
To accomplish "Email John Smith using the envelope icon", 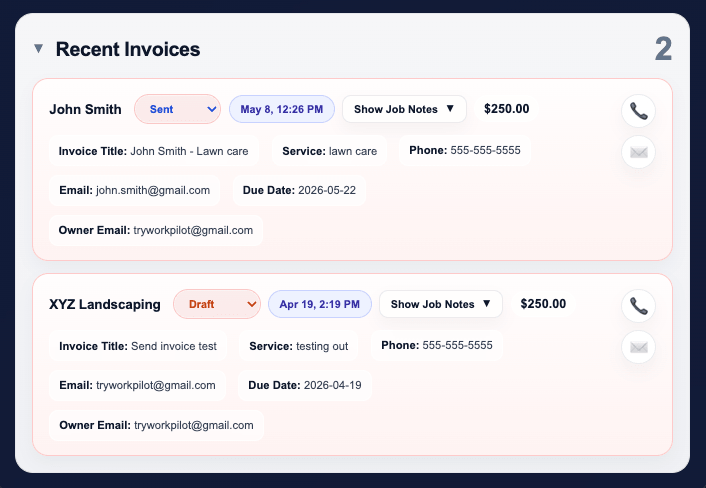I will pos(638,152).
